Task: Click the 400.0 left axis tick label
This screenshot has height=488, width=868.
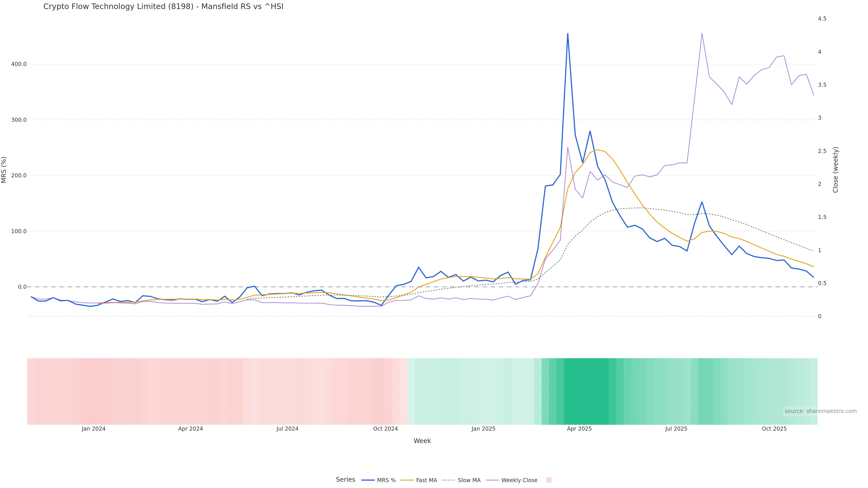Action: (x=19, y=64)
